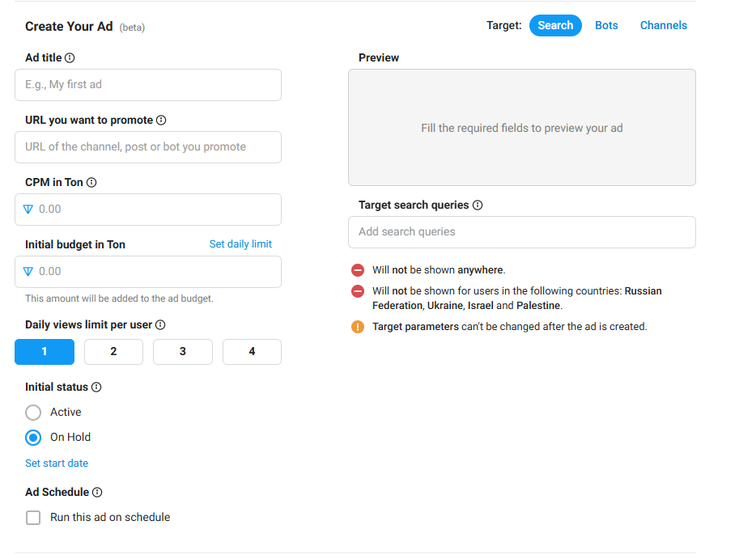Click the Add search queries field
The width and height of the screenshot is (756, 559).
[x=521, y=232]
